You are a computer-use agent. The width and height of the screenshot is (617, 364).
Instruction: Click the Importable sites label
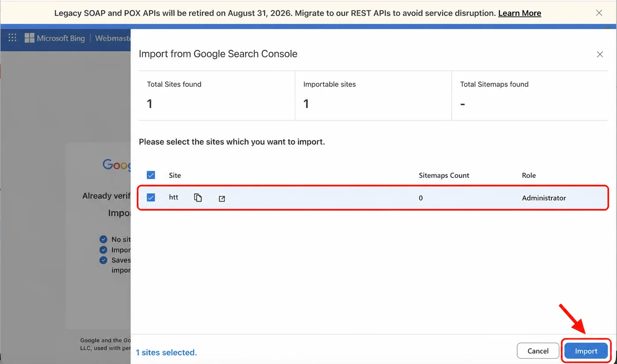330,84
